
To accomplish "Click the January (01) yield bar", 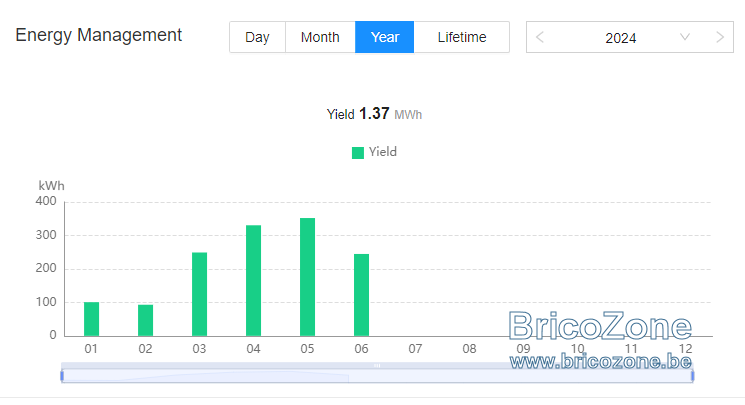I will click(x=91, y=319).
